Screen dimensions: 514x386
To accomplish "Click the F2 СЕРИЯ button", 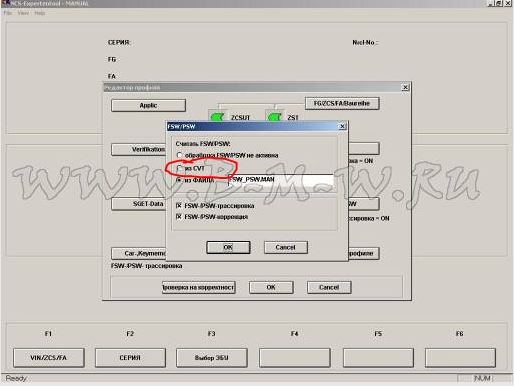I will click(130, 358).
